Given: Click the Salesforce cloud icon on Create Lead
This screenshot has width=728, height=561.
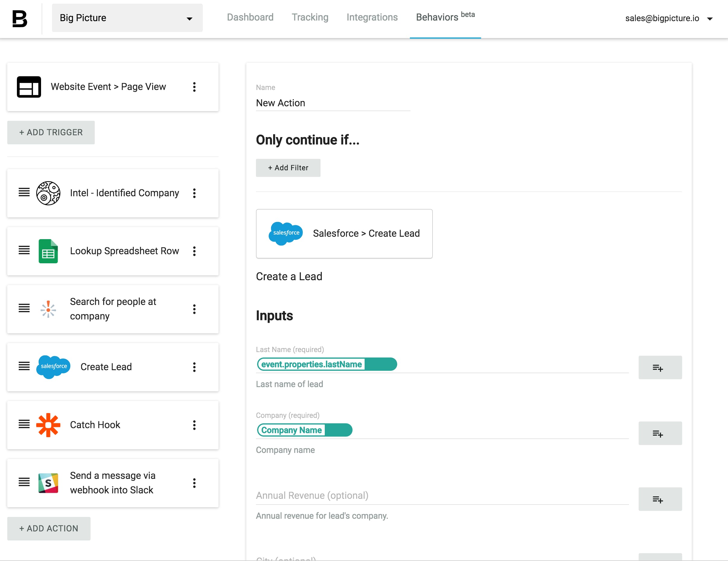Looking at the screenshot, I should point(53,367).
